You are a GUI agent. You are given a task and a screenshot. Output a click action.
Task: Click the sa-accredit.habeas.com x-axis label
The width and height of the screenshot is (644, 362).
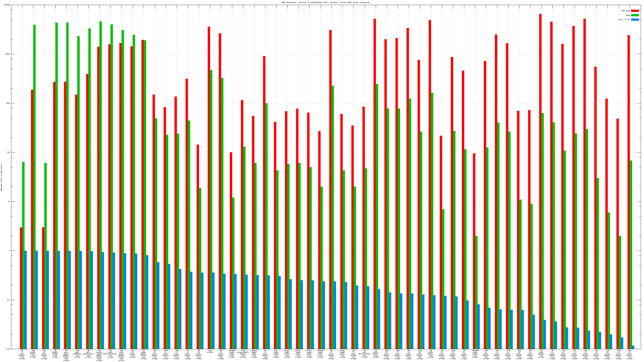pyautogui.click(x=243, y=354)
